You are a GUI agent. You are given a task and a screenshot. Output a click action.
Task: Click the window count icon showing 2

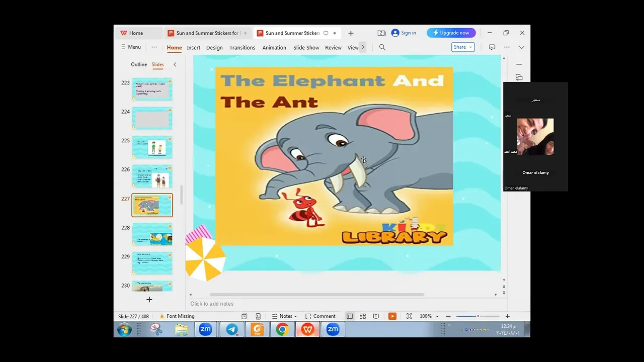click(381, 33)
